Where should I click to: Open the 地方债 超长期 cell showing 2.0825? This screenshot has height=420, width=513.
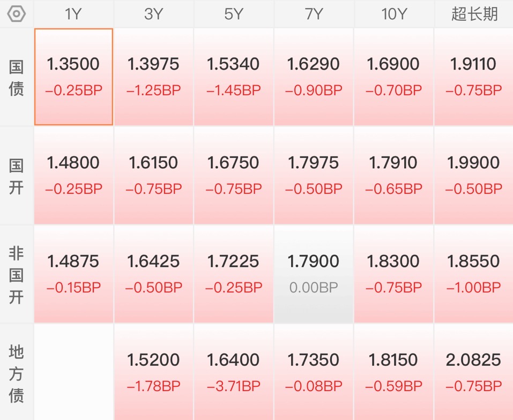point(474,372)
